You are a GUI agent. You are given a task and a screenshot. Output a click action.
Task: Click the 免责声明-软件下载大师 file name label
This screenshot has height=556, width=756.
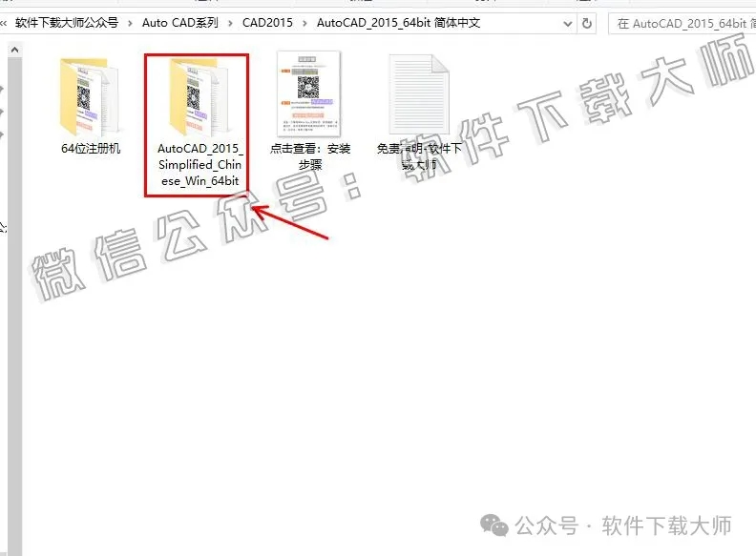coord(419,156)
